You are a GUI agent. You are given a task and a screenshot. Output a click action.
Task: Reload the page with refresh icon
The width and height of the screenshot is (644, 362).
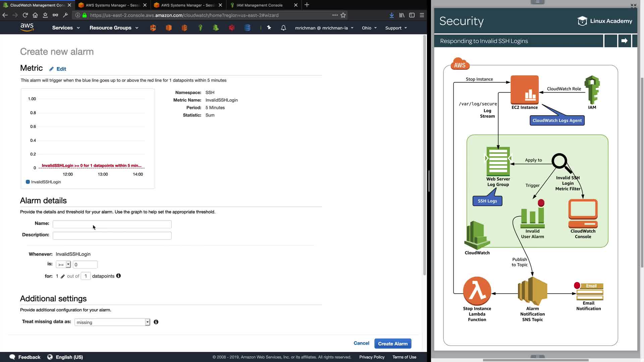tap(25, 15)
